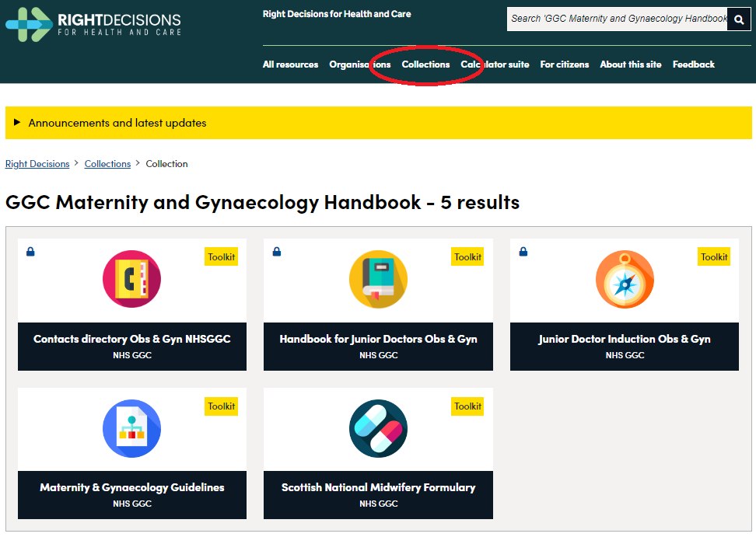Click the Handbook for Junior Doctors book icon
Screen dimensions: 756x537
[378, 279]
